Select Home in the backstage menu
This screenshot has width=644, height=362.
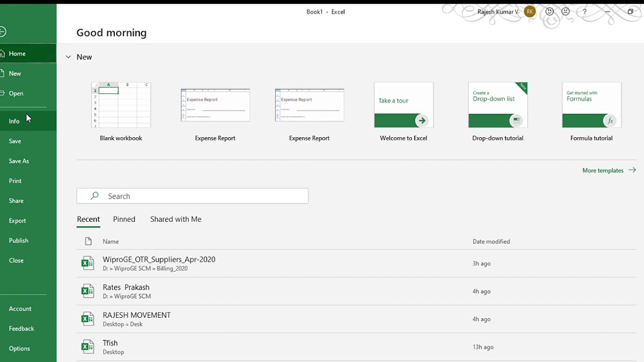pyautogui.click(x=28, y=53)
